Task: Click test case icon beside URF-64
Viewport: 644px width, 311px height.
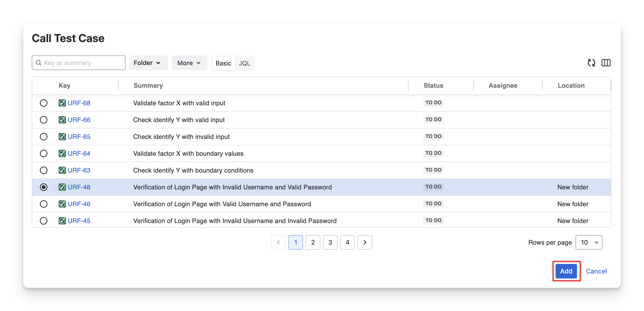Action: [62, 153]
